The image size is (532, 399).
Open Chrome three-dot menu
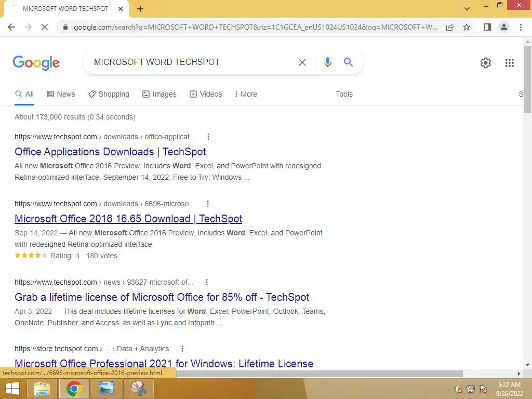pyautogui.click(x=521, y=27)
